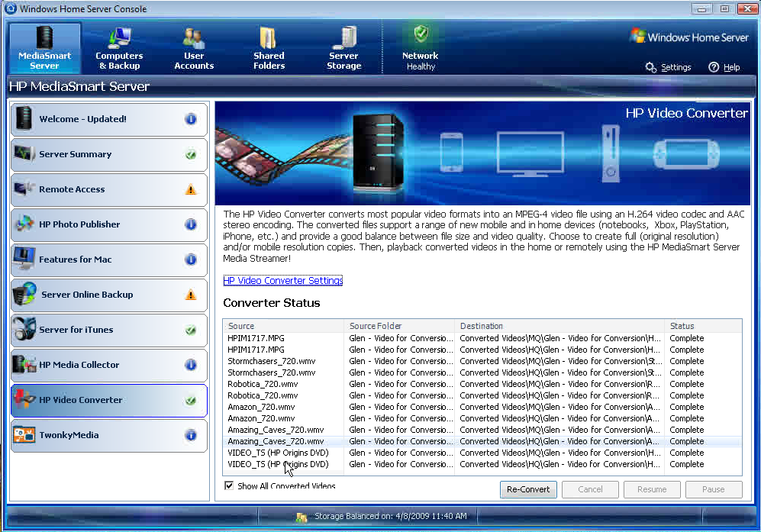The width and height of the screenshot is (761, 532).
Task: Sort by the Source Folder column header
Action: [x=399, y=326]
